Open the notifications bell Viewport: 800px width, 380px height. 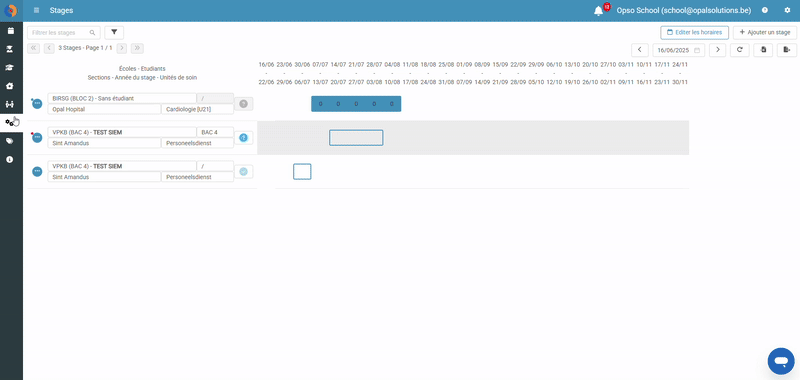[x=598, y=11]
